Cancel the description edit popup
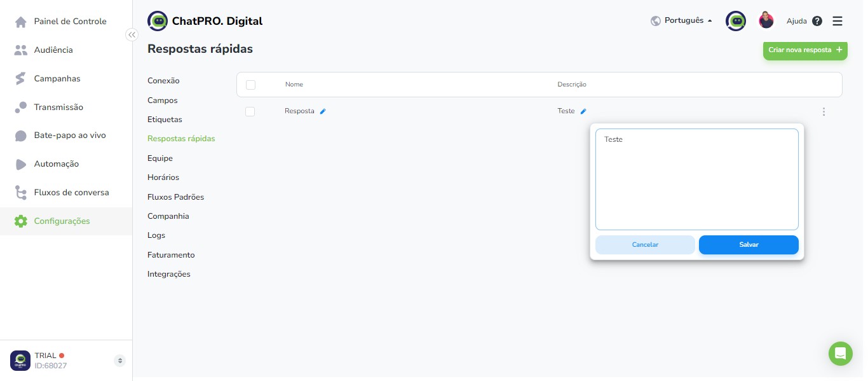Screen dimensions: 868x381 tap(645, 245)
